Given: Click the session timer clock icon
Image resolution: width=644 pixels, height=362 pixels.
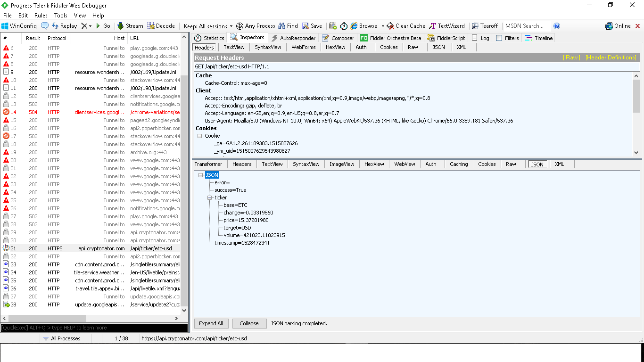Looking at the screenshot, I should click(x=344, y=26).
